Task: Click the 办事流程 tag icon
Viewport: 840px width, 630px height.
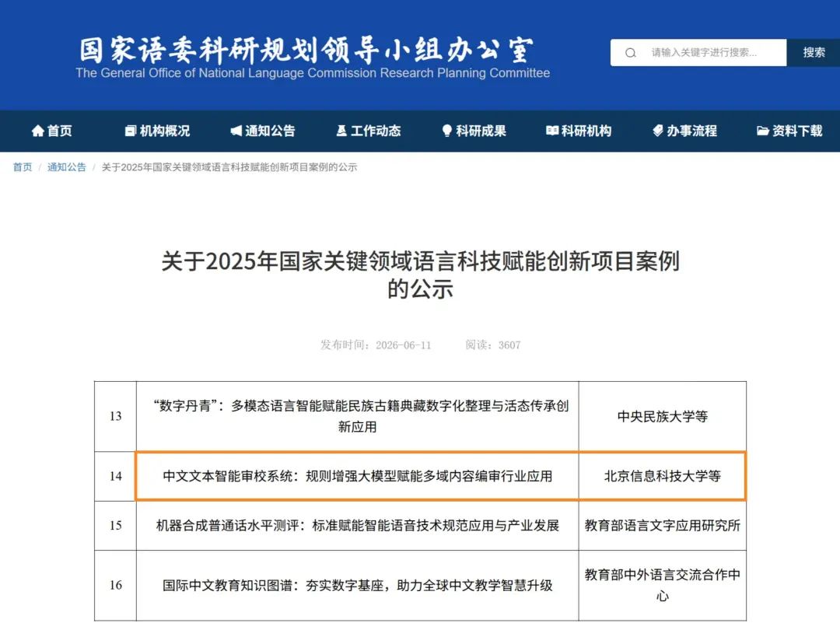Action: click(658, 131)
